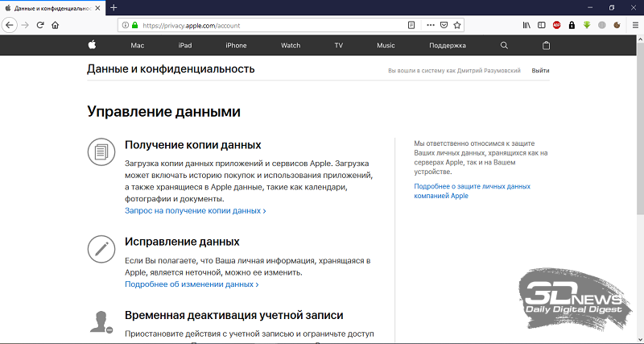Click the pencil edit data icon
Viewport: 644px width, 344px height.
101,249
